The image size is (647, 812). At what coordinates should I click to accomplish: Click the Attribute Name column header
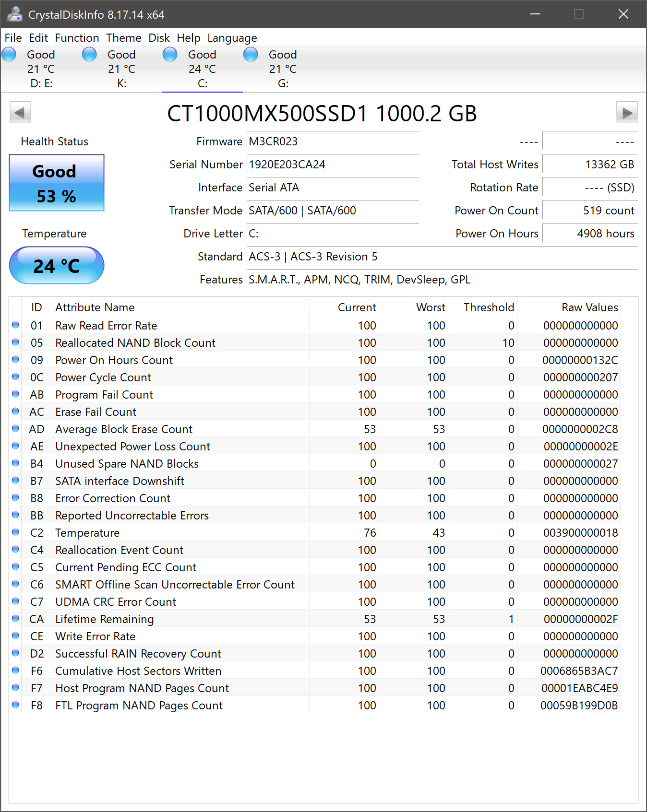pos(180,307)
